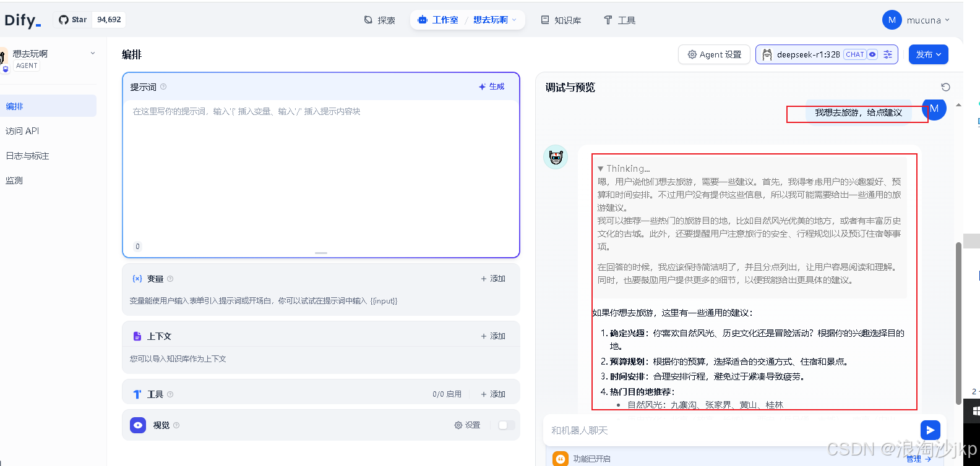Open the 工具 (Tools) tab

pyautogui.click(x=619, y=20)
